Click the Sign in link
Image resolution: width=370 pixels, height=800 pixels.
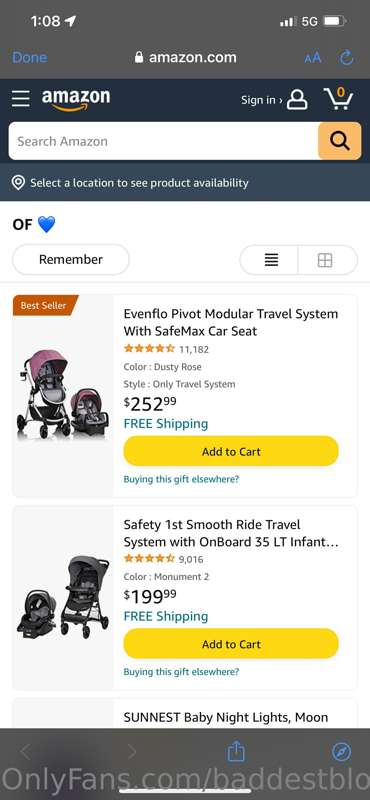pyautogui.click(x=261, y=100)
